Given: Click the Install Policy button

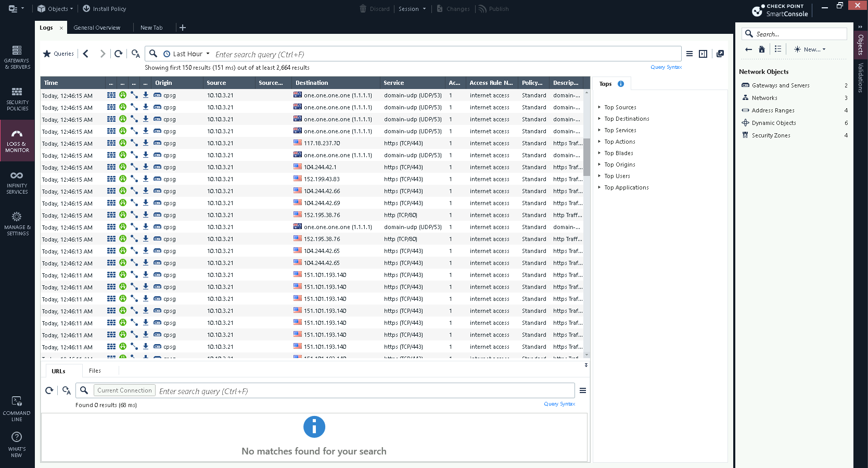Looking at the screenshot, I should tap(105, 9).
